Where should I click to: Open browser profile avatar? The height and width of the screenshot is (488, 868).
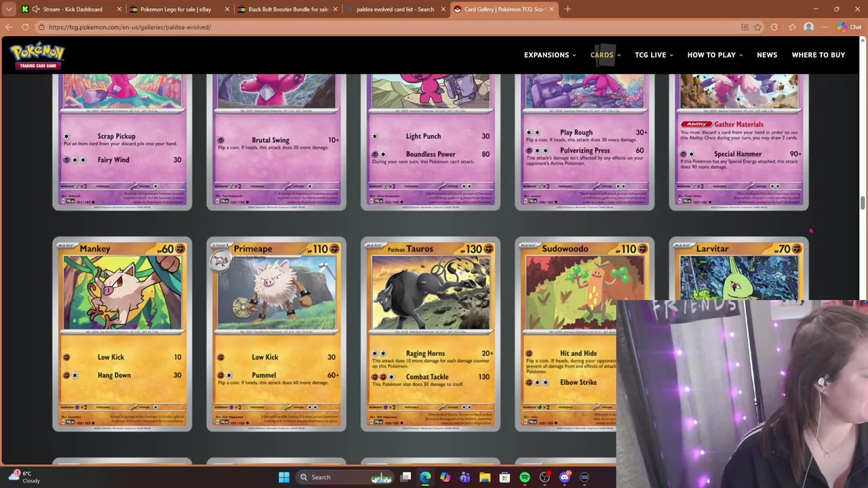(x=808, y=27)
